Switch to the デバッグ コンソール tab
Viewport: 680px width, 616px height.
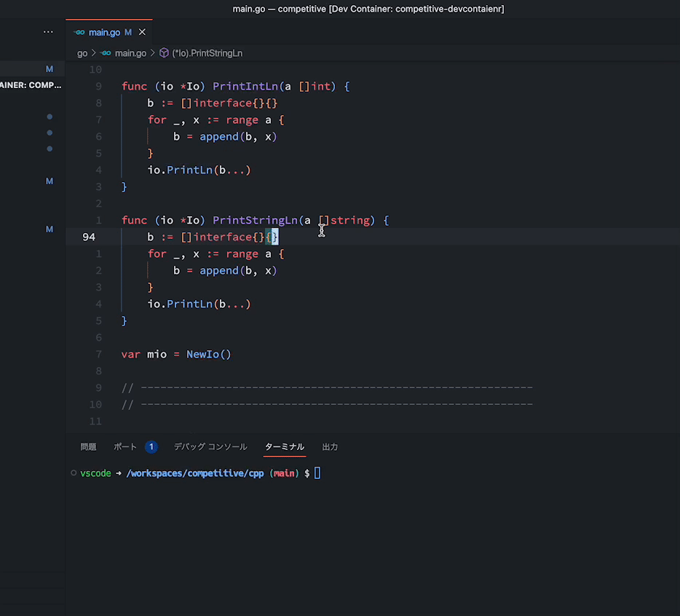210,446
